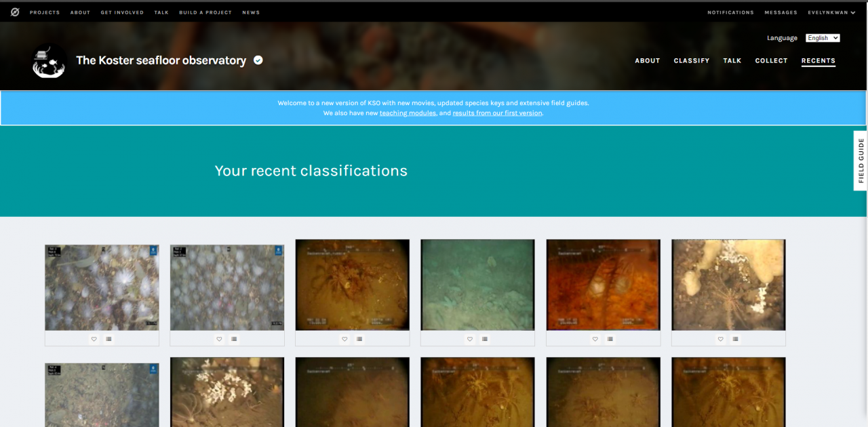Select the RECENTS tab

tap(818, 60)
